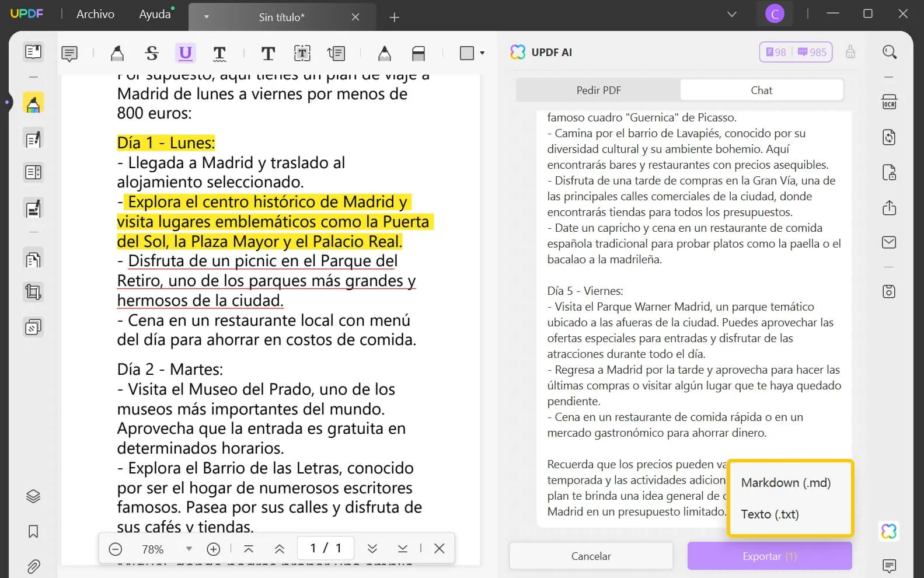Go to previous page arrow

[x=280, y=549]
